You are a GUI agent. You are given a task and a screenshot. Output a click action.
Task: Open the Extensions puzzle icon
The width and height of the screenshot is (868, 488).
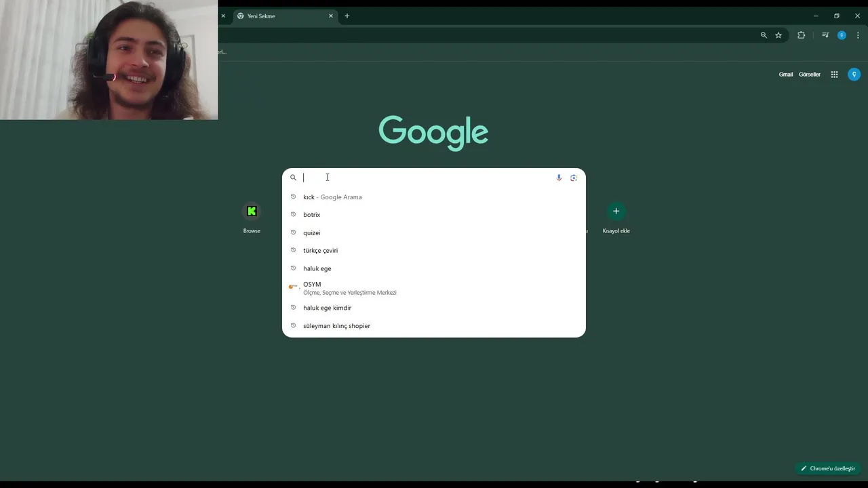tap(801, 35)
